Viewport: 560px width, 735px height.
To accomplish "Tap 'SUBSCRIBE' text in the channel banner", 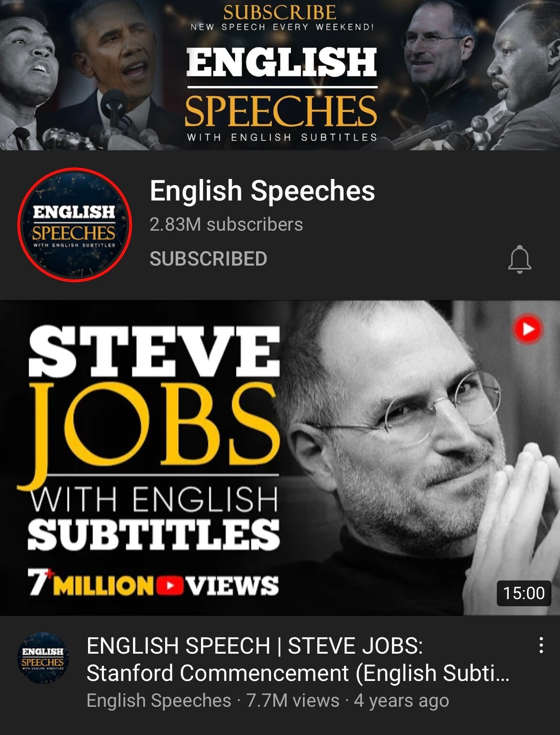I will [280, 12].
